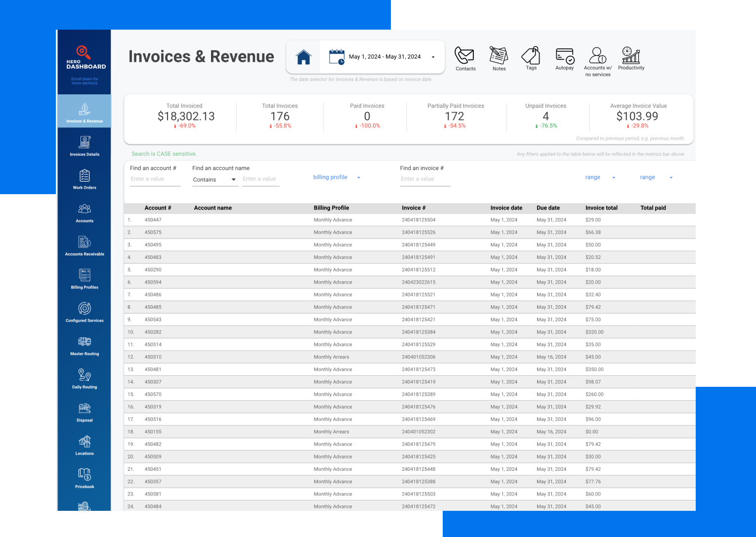Sort by the Due date column header
This screenshot has height=537, width=756.
tap(548, 208)
